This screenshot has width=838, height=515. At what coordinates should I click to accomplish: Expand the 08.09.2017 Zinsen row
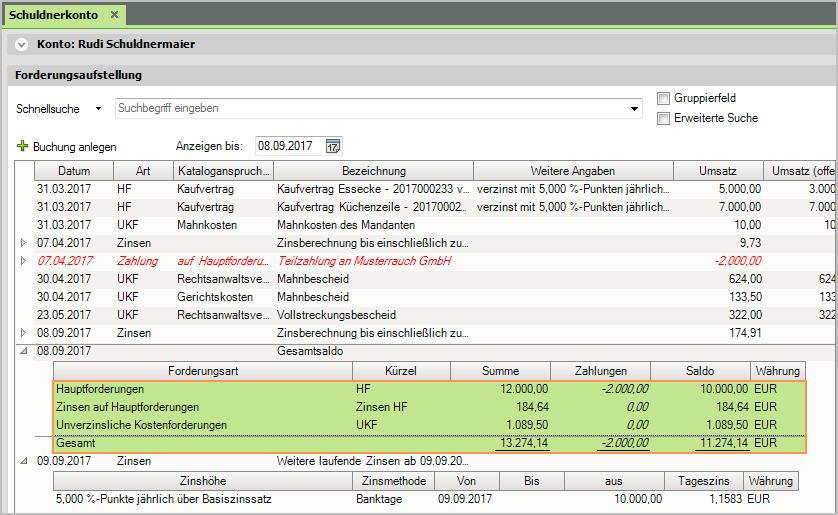click(x=24, y=333)
